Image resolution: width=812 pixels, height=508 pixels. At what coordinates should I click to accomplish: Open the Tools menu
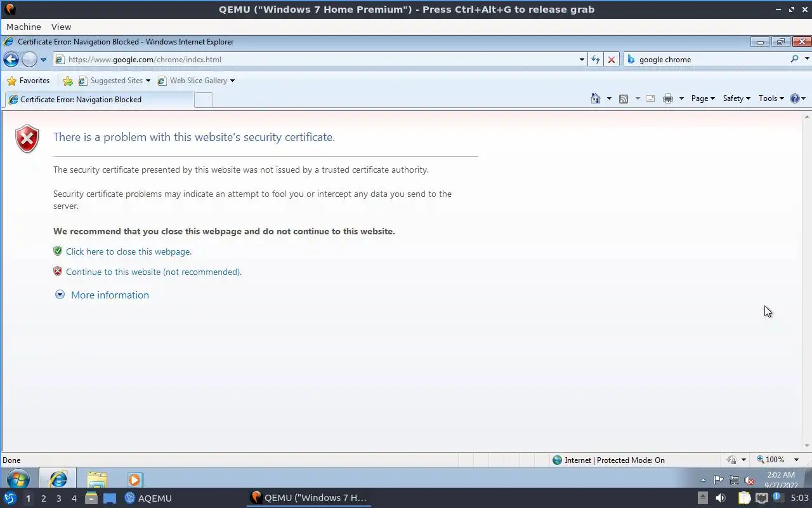(x=771, y=98)
